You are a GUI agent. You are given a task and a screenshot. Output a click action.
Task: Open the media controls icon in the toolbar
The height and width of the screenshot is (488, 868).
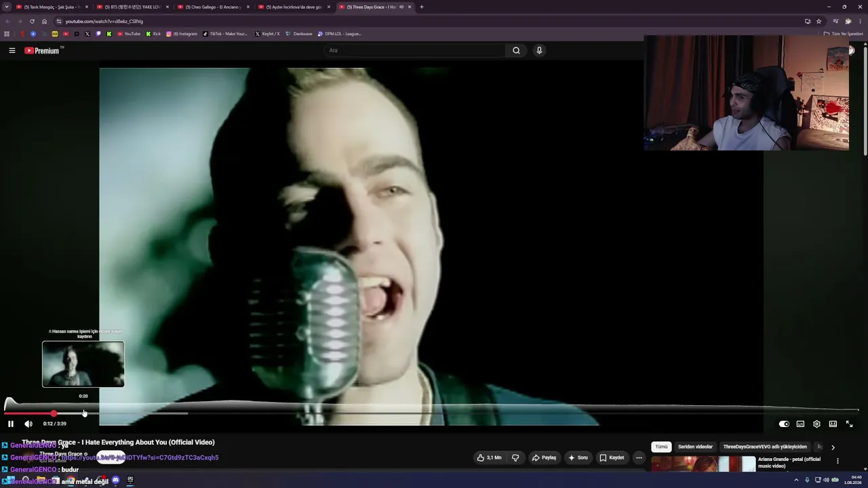pos(836,21)
